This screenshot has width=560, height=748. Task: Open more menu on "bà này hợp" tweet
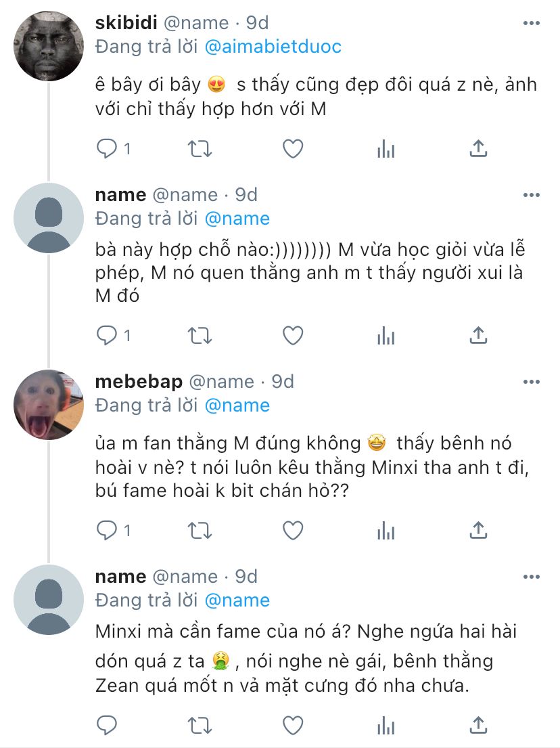tap(532, 196)
